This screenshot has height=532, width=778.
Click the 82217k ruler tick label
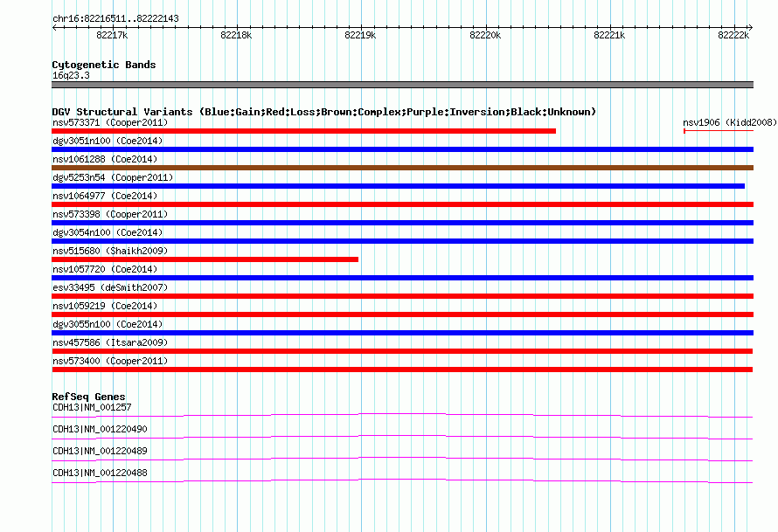112,35
